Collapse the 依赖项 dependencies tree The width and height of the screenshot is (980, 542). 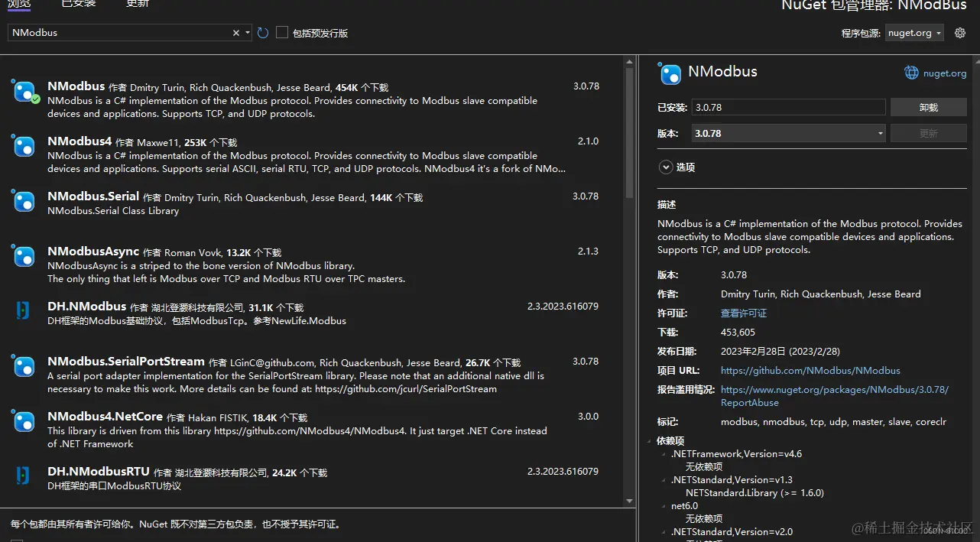tap(651, 441)
